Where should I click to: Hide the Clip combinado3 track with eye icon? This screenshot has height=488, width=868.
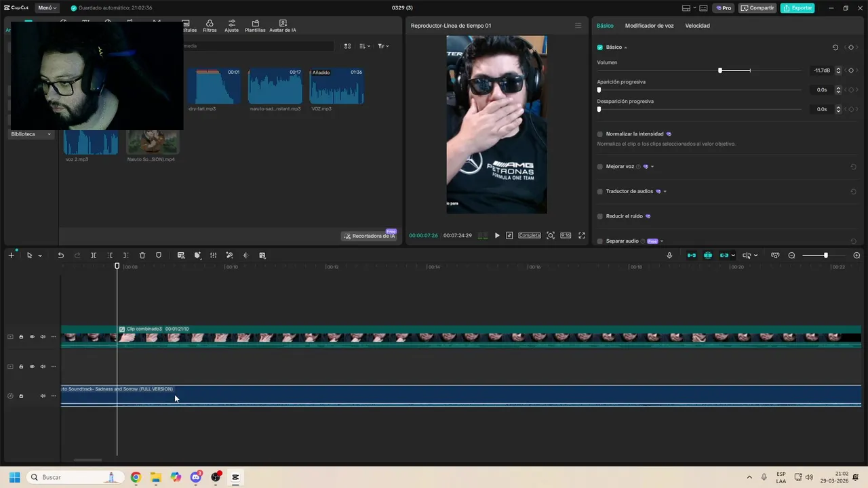(x=32, y=337)
